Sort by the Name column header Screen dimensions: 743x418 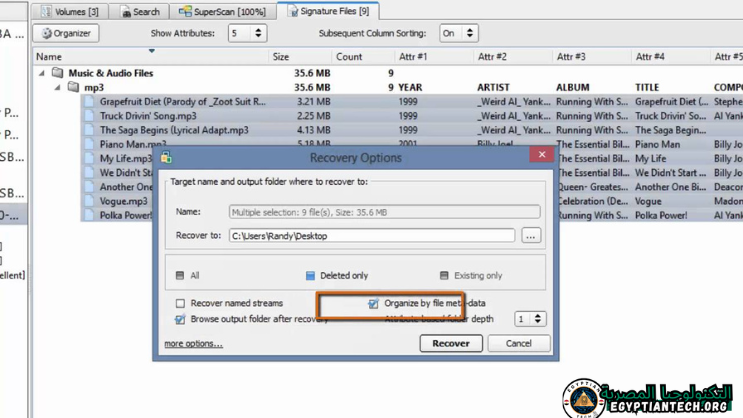[x=49, y=57]
